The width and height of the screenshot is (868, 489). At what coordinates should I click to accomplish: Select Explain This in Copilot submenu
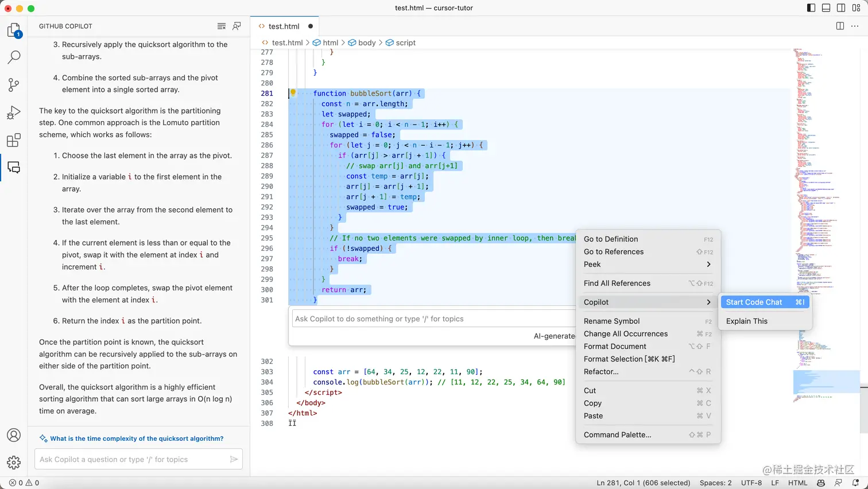tap(765, 321)
